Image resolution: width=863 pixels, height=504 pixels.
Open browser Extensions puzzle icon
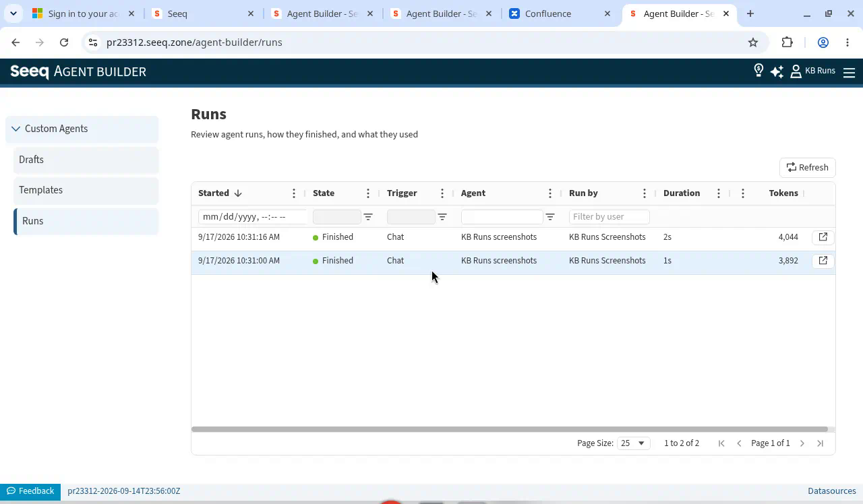point(787,42)
